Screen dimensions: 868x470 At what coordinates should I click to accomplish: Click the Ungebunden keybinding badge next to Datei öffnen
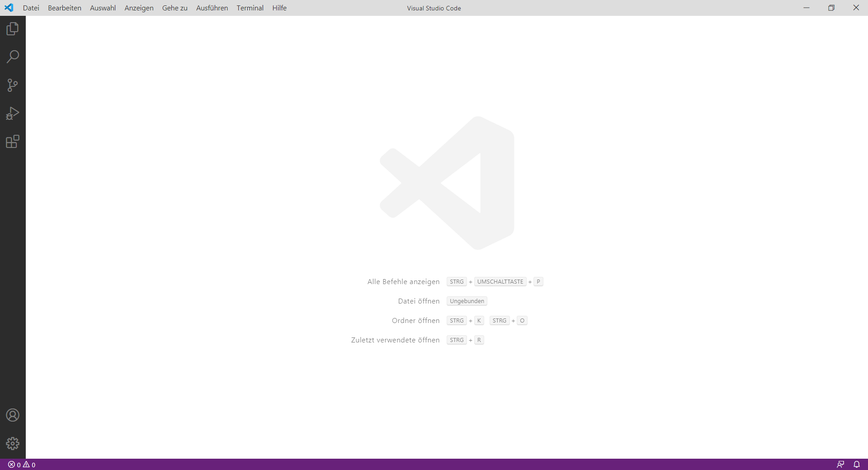point(467,301)
